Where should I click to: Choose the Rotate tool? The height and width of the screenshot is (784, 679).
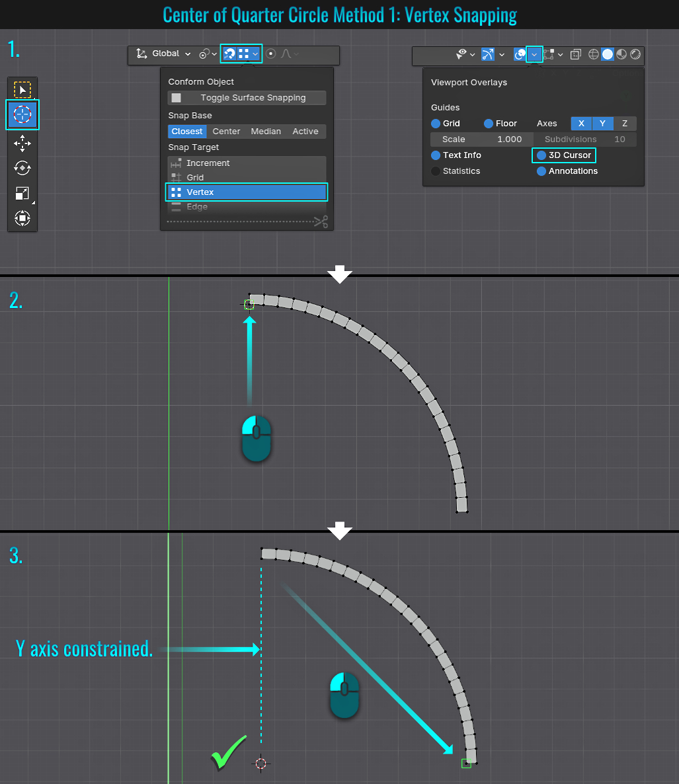[x=22, y=168]
